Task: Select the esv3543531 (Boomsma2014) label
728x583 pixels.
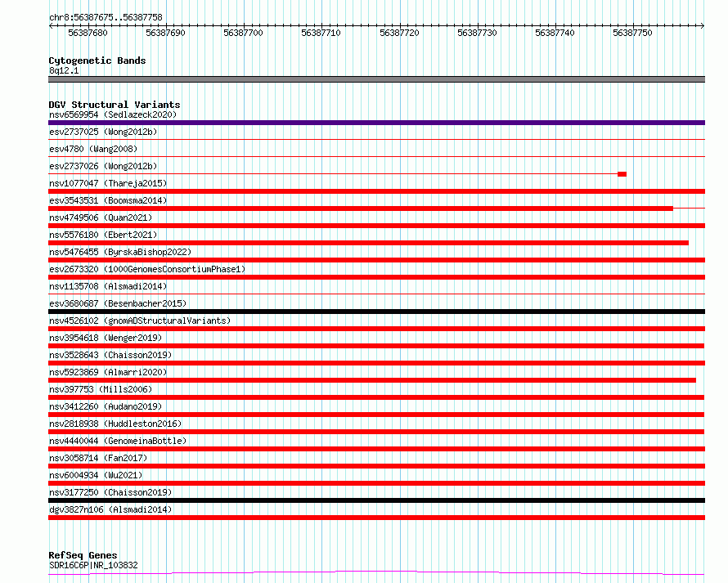Action: tap(108, 200)
